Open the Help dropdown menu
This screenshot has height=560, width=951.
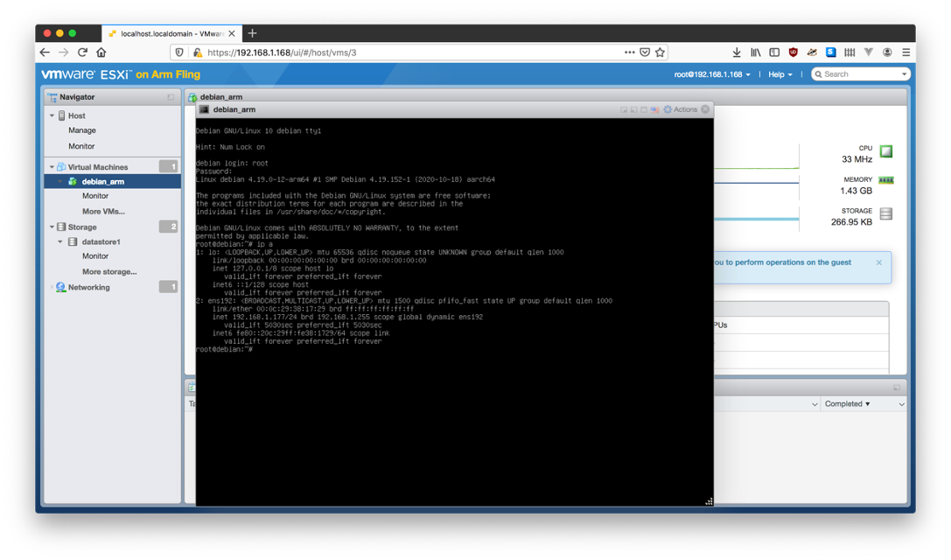[x=780, y=74]
